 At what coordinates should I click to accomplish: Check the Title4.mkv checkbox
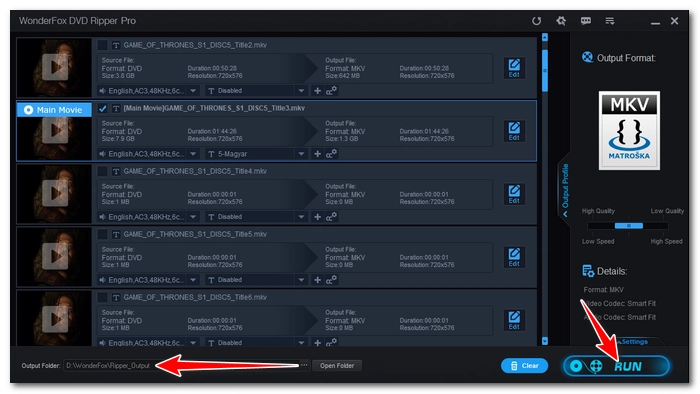[x=102, y=171]
